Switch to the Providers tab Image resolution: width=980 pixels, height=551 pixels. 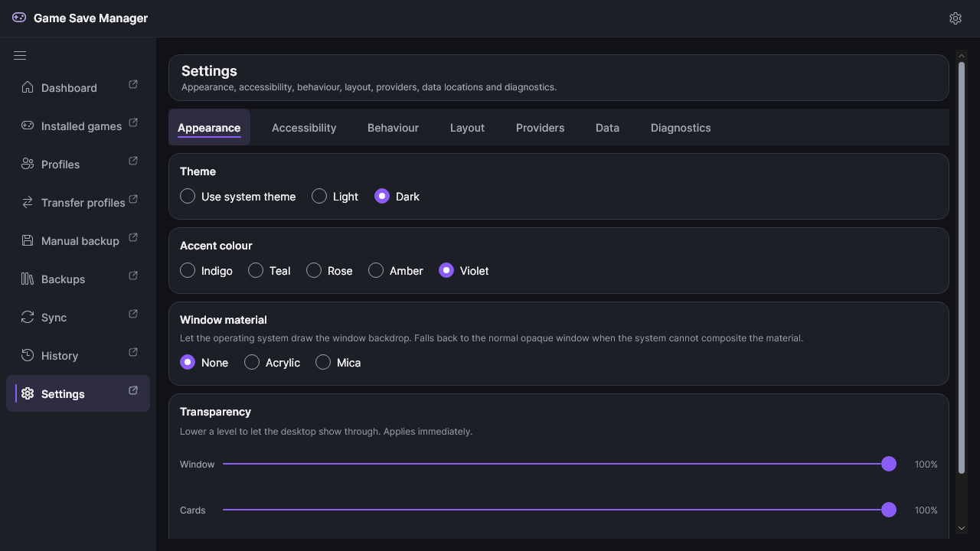tap(540, 128)
